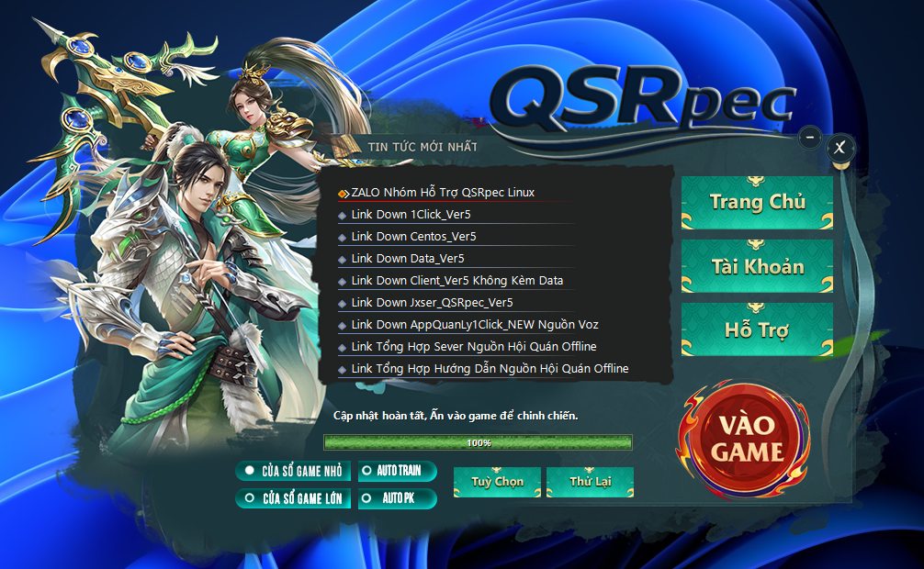Open the Link Down Centos_Ver5 item
The height and width of the screenshot is (569, 924).
coord(413,237)
